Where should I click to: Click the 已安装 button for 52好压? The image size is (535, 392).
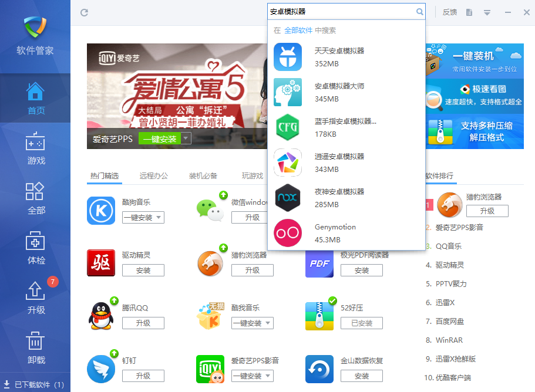click(362, 323)
